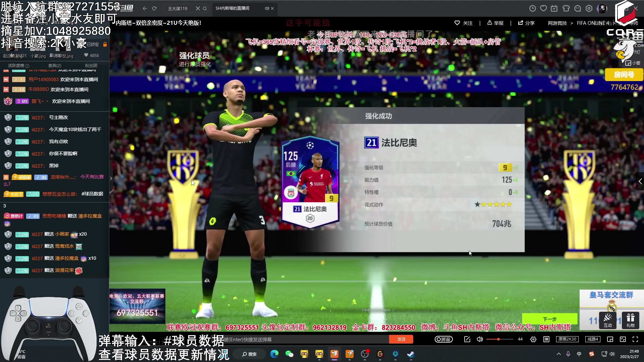This screenshot has height=362, width=644.
Task: Send the danmaku with 发送
Action: pos(401,339)
